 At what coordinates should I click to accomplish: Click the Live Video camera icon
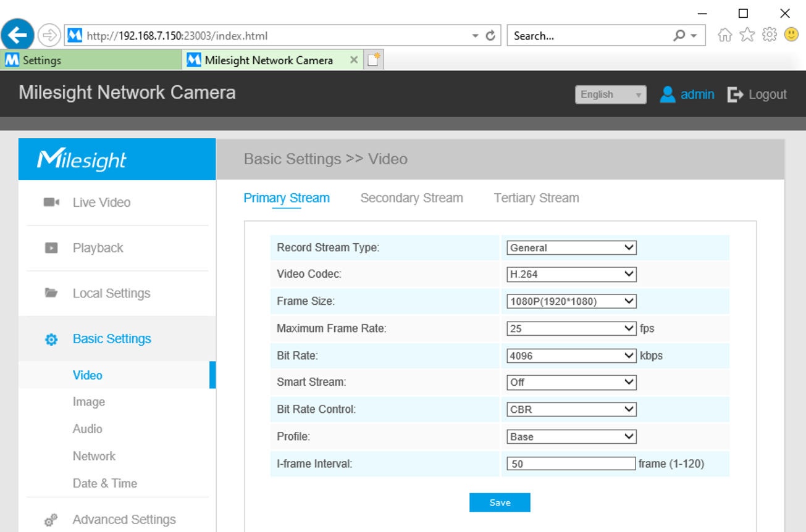[51, 202]
